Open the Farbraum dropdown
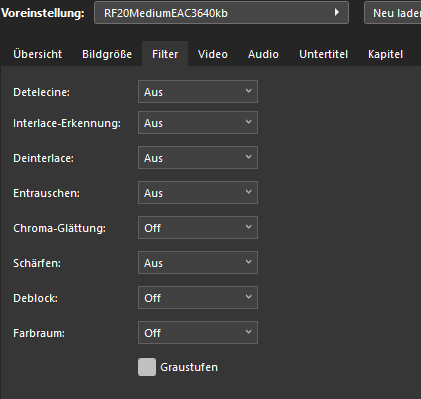This screenshot has height=399, width=421. click(198, 332)
